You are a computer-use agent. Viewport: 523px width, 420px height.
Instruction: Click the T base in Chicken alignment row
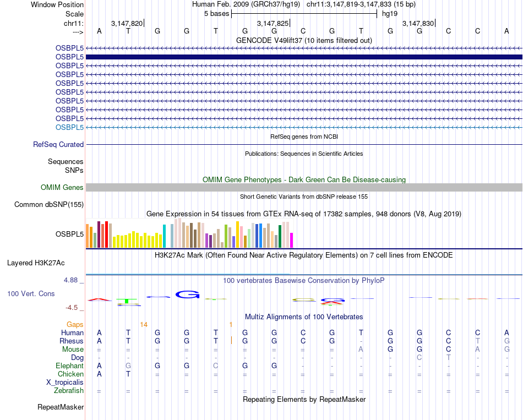[x=128, y=374]
